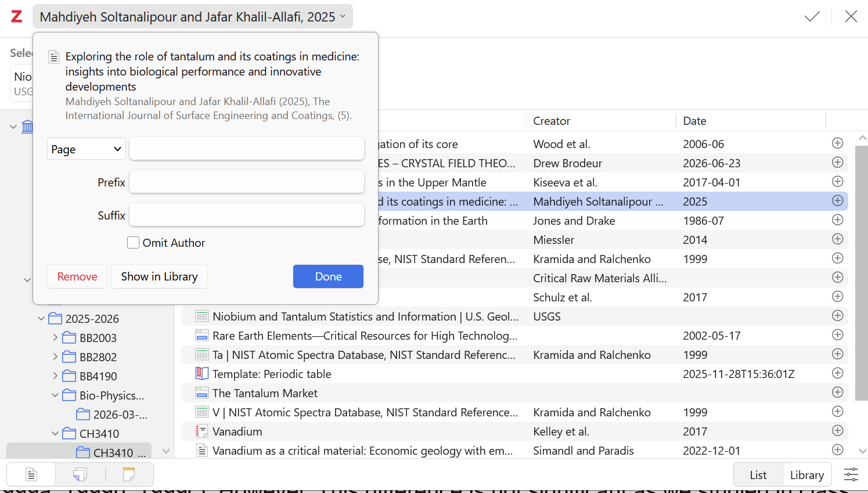868x493 pixels.
Task: Focus the Prefix input field
Action: [247, 182]
